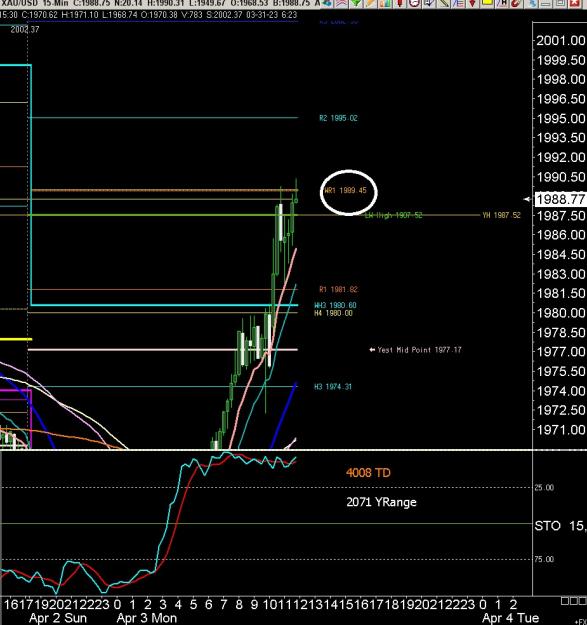Click the Apr 3 Mon date label

[147, 618]
